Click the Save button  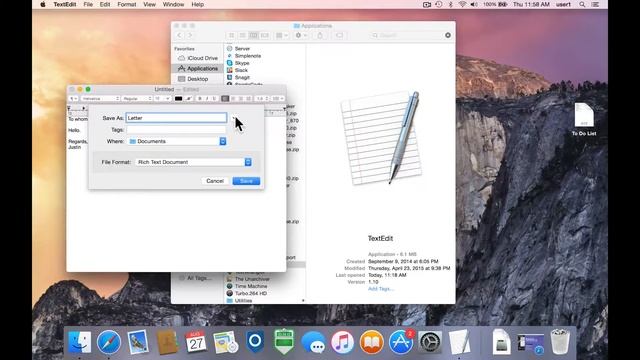(246, 181)
